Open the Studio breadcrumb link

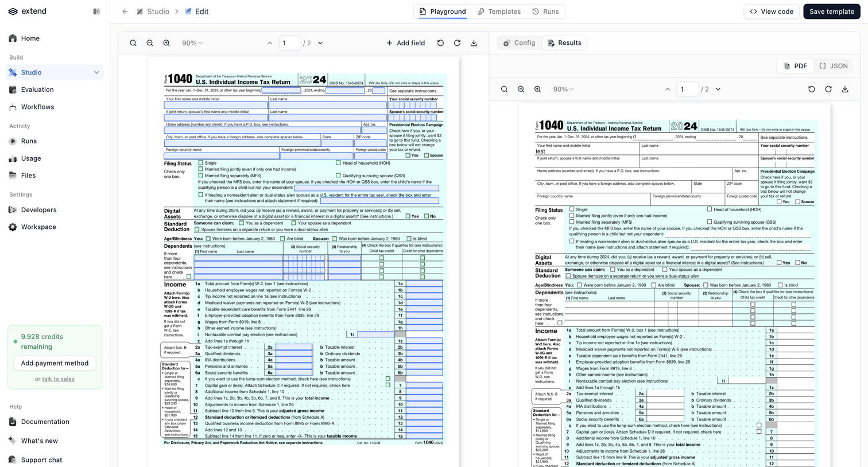point(153,11)
